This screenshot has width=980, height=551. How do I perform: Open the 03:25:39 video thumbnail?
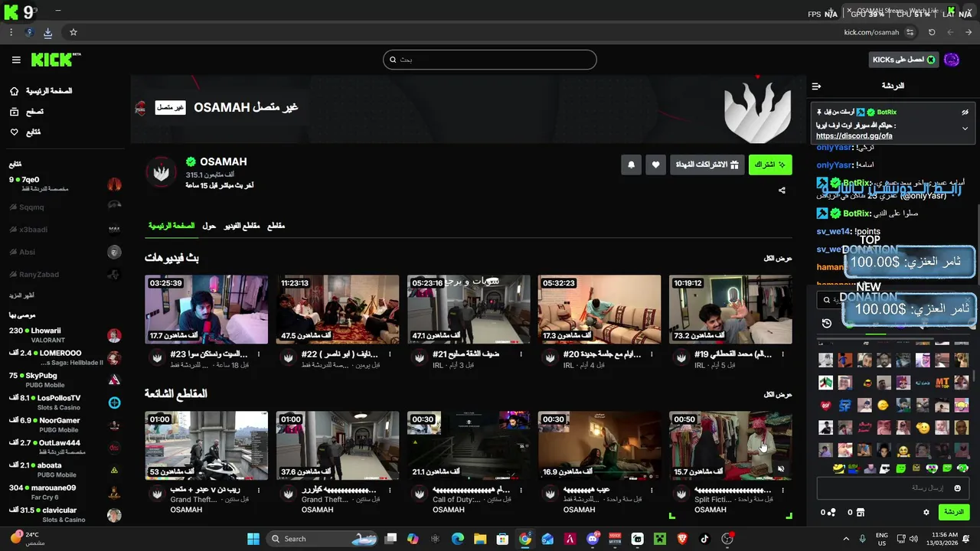coord(207,309)
